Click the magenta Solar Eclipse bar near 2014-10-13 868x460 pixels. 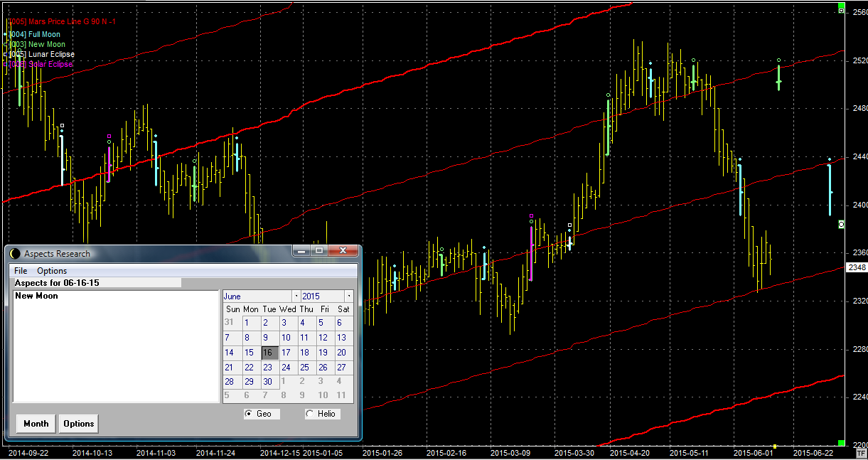109,166
